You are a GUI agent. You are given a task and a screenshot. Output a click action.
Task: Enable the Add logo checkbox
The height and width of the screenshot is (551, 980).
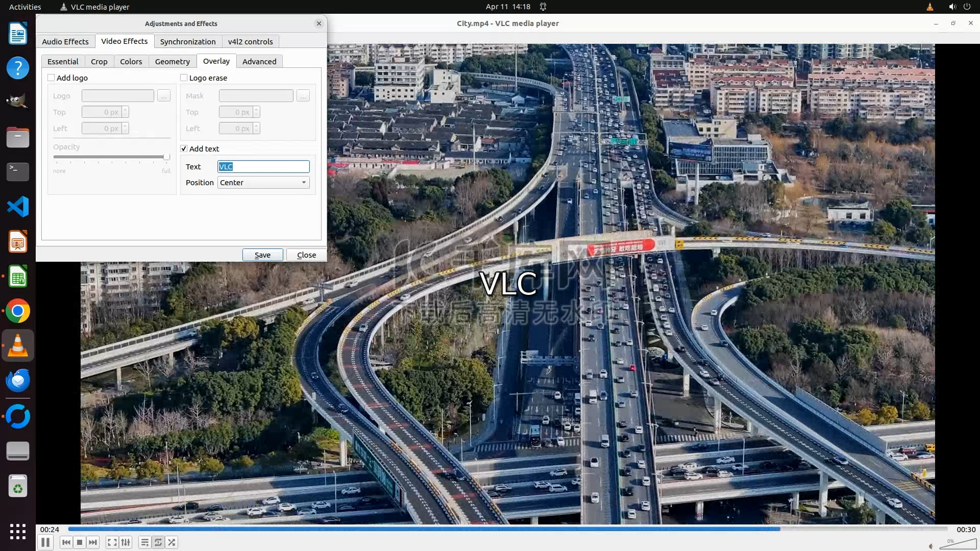tap(51, 78)
